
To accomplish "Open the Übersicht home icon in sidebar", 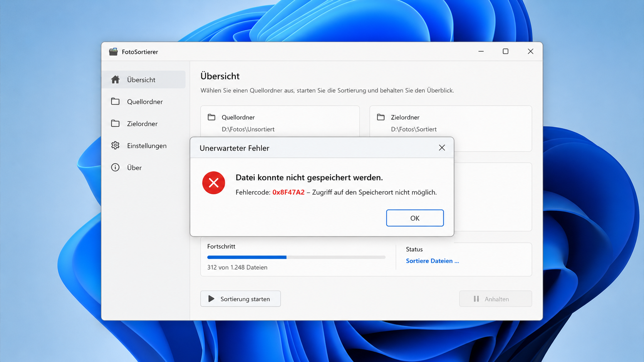I will click(x=115, y=80).
